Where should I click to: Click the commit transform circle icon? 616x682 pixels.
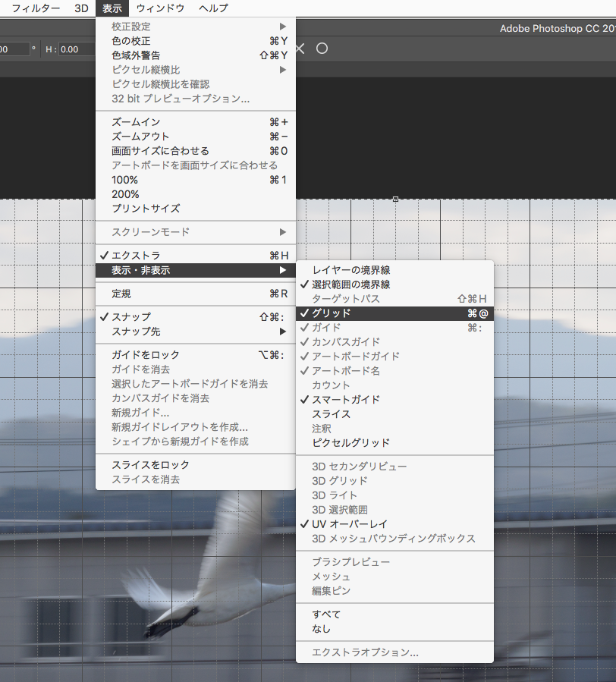tap(322, 49)
